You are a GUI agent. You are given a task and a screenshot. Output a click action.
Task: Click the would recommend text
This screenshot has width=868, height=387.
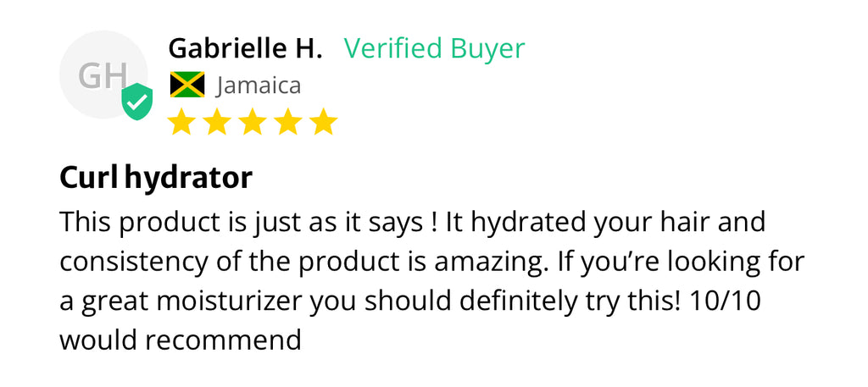(181, 340)
